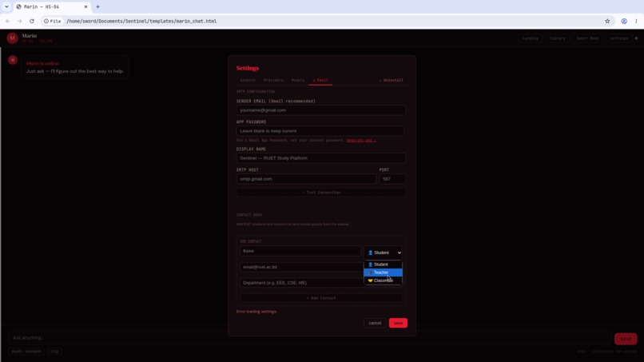Click the browser forward arrow
This screenshot has height=362, width=644.
tap(20, 21)
